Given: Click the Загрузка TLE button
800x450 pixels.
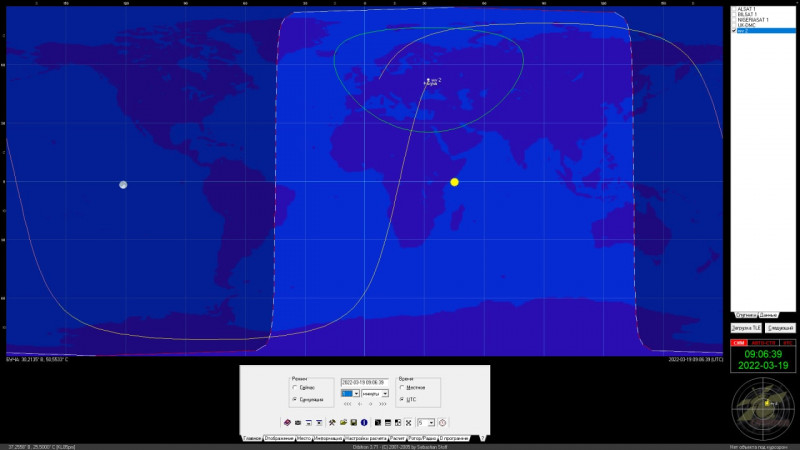Looking at the screenshot, I should pyautogui.click(x=746, y=328).
